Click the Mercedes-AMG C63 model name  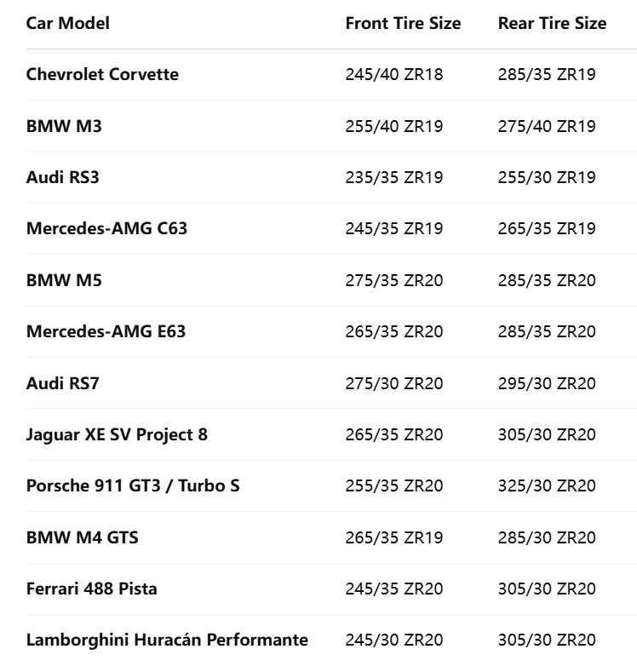tap(106, 229)
